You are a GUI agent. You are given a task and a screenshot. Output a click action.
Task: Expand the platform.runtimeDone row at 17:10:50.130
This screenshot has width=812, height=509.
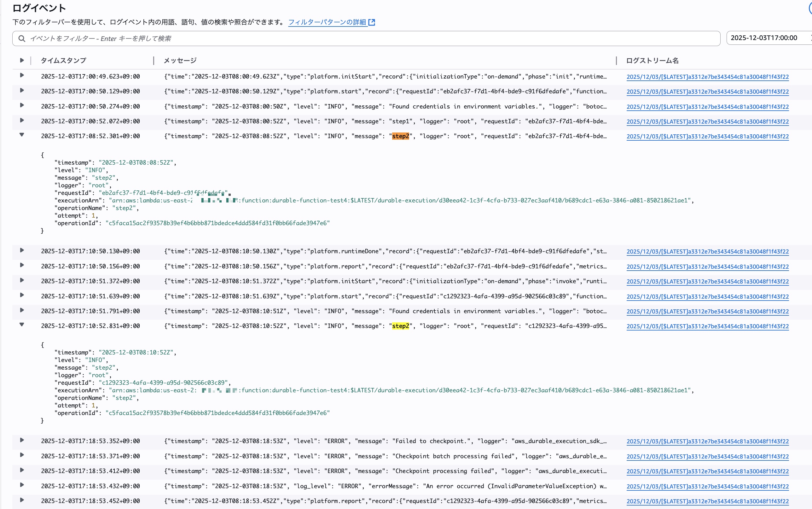coord(22,250)
